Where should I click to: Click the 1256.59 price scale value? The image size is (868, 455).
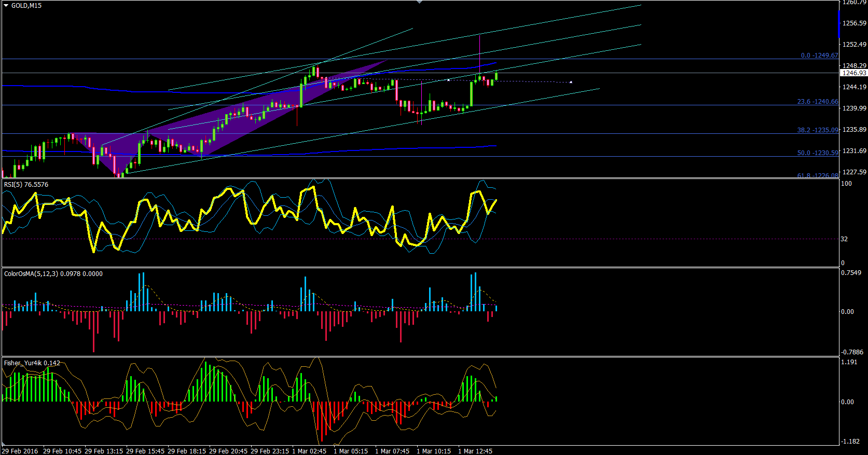[x=855, y=23]
